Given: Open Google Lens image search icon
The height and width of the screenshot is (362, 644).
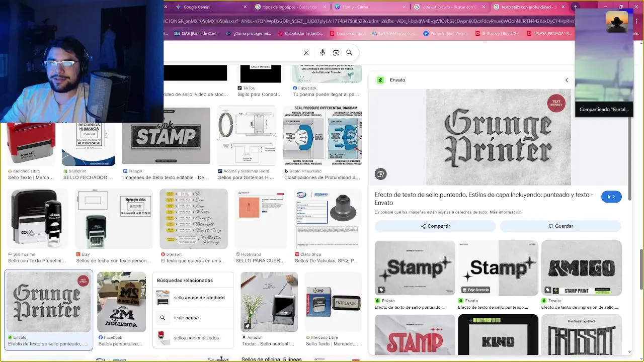Looking at the screenshot, I should 336,52.
